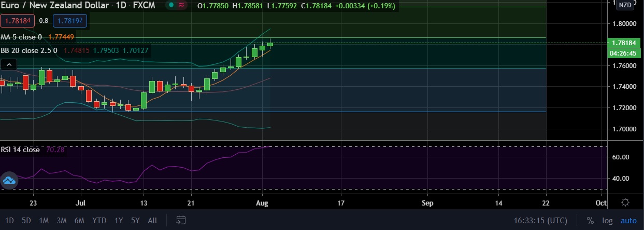The image size is (644, 230).
Task: Toggle log scale mode
Action: click(607, 220)
